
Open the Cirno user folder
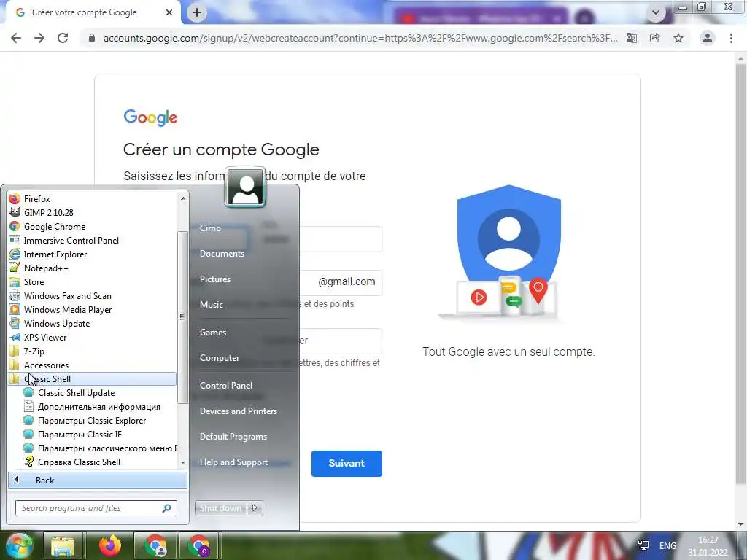(x=210, y=227)
